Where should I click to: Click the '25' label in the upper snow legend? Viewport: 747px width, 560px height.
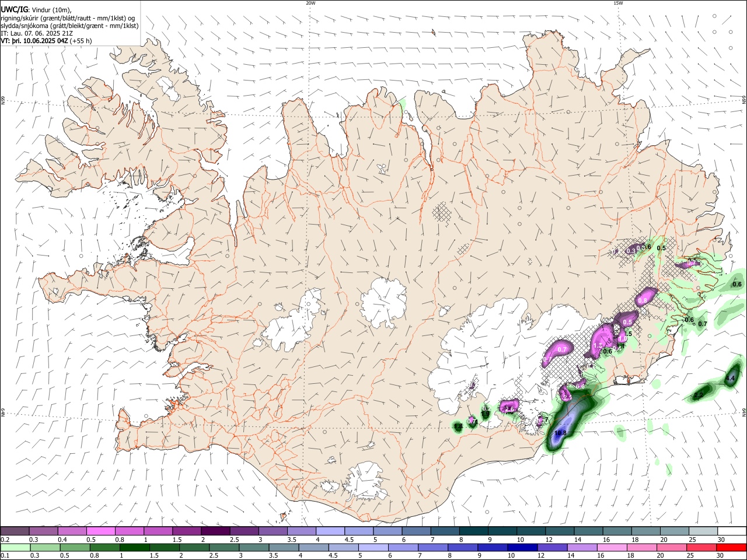pyautogui.click(x=693, y=540)
